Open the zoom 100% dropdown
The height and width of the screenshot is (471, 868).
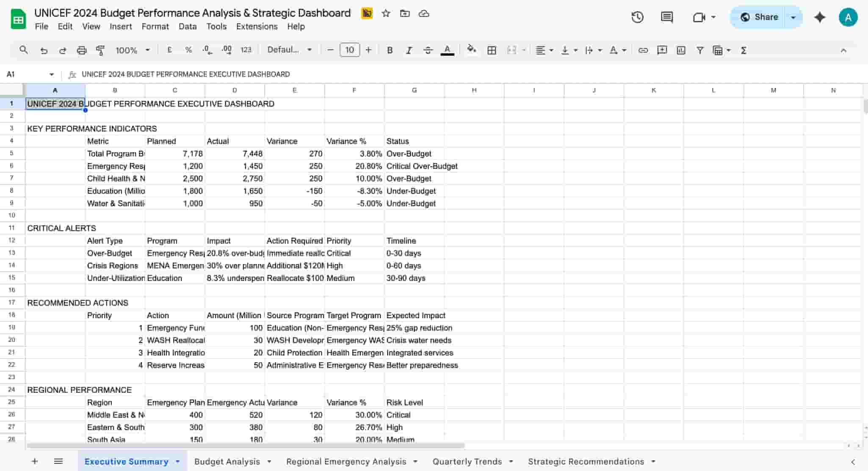pos(133,50)
